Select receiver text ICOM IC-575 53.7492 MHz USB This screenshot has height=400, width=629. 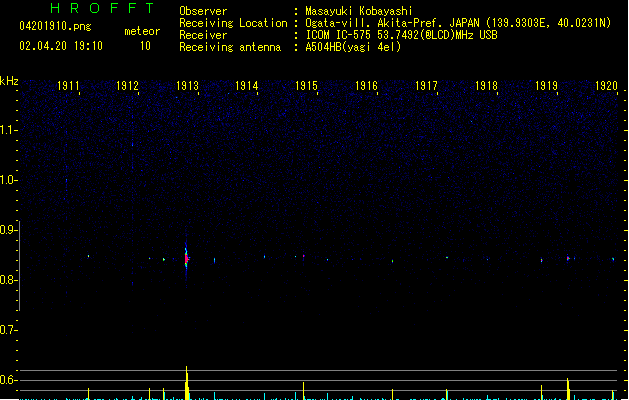point(401,35)
